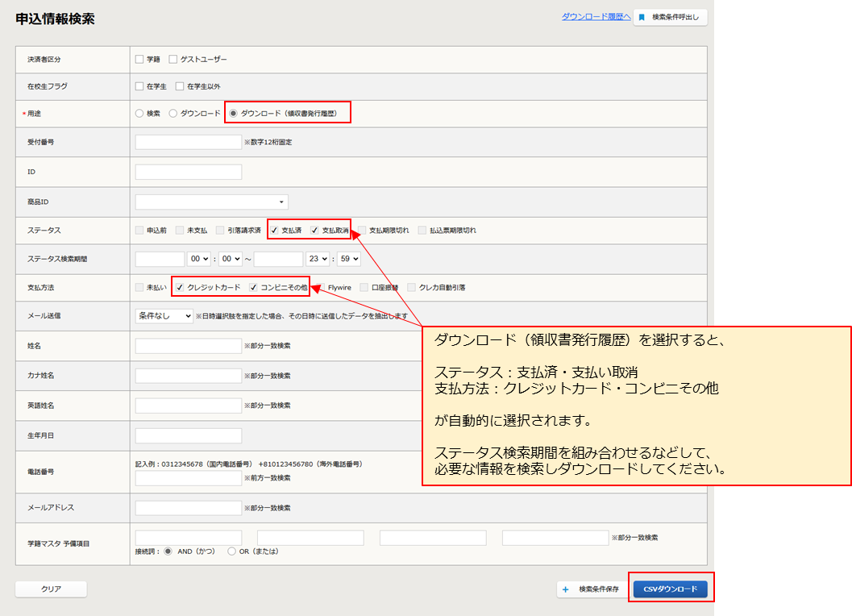
Task: Focus the 受付番号 input field
Action: click(189, 142)
